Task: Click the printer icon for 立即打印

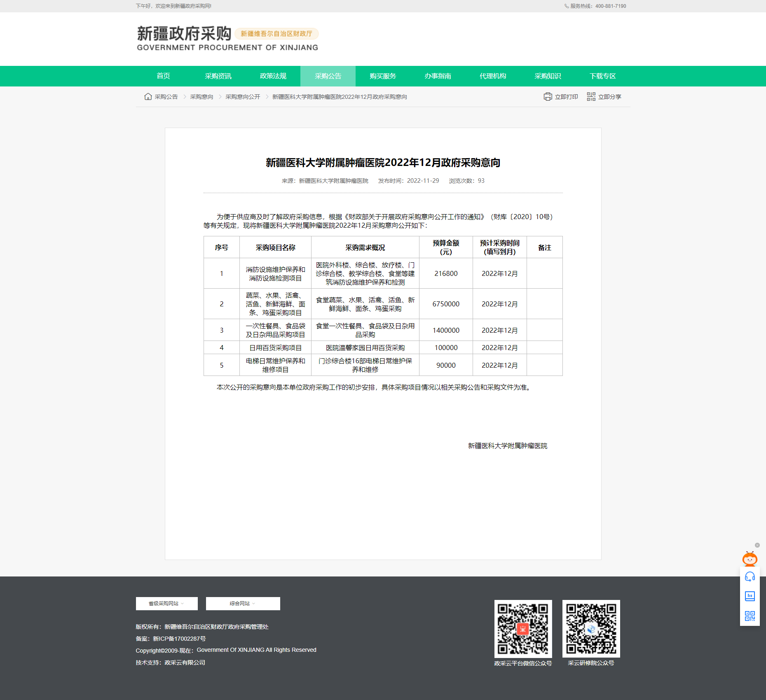Action: click(548, 97)
